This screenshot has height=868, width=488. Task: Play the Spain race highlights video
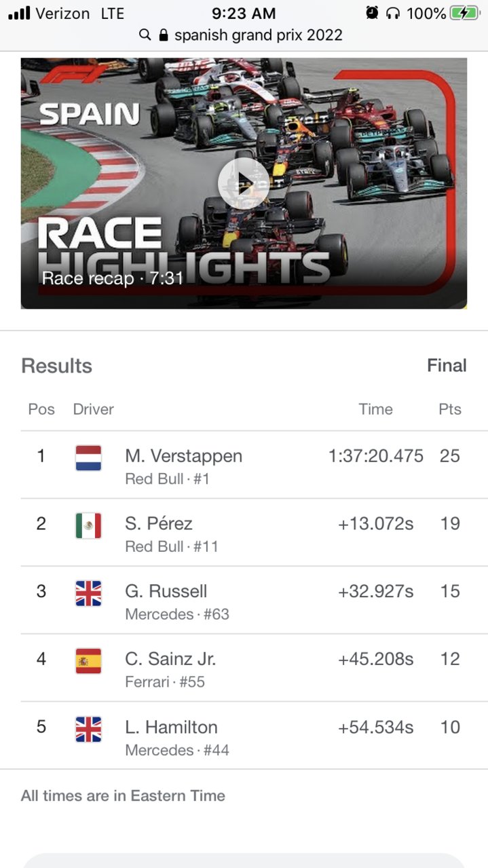click(x=243, y=183)
